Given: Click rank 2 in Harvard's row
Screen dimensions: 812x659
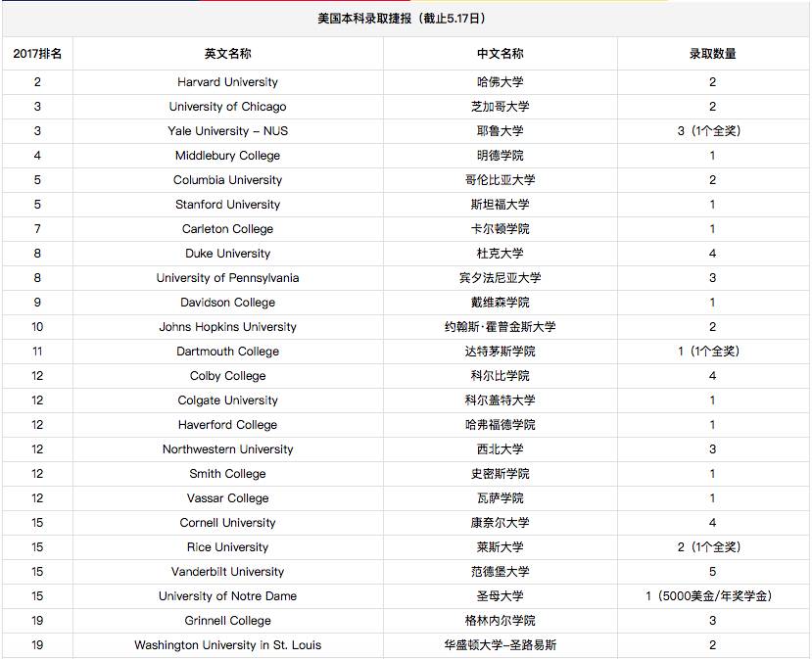Looking at the screenshot, I should 37,82.
